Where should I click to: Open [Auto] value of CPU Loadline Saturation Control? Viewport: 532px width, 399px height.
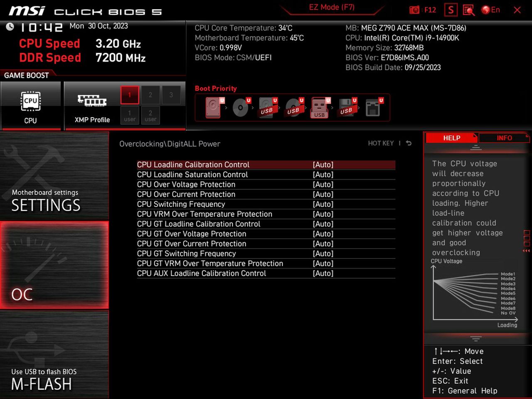[323, 175]
